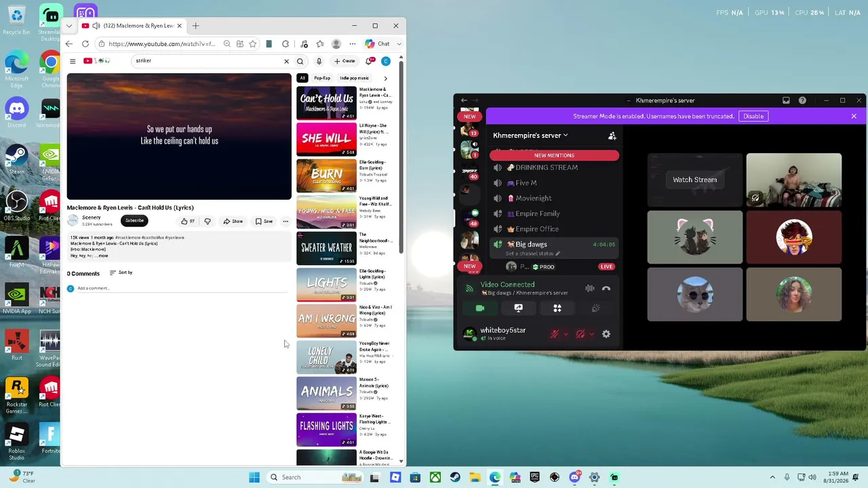Select the Pop-Rap category chip
Viewport: 868px width, 488px height.
point(322,78)
